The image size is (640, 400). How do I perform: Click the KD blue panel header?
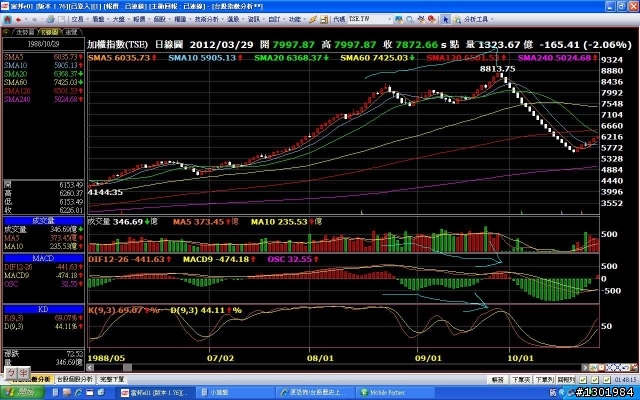click(x=43, y=309)
